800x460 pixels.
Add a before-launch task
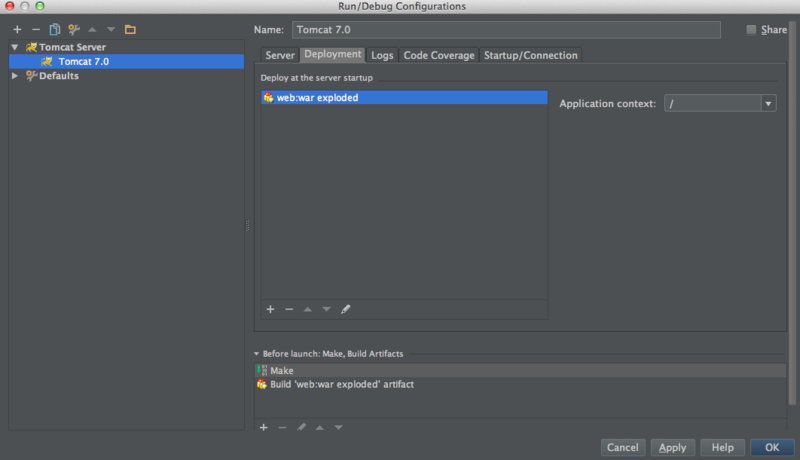point(264,427)
